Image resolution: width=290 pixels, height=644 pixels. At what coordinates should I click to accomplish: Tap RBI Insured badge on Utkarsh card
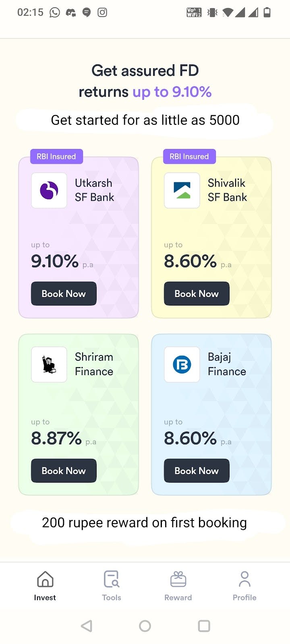pos(56,157)
